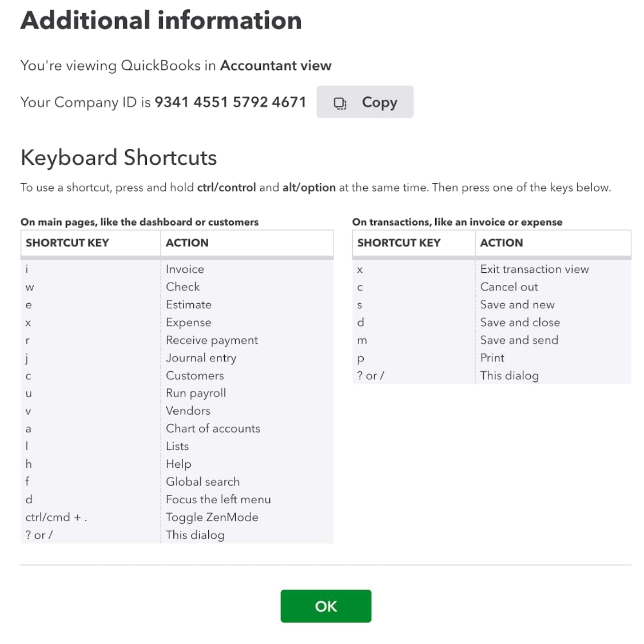
Task: Click the Save and send action text
Action: coord(519,340)
